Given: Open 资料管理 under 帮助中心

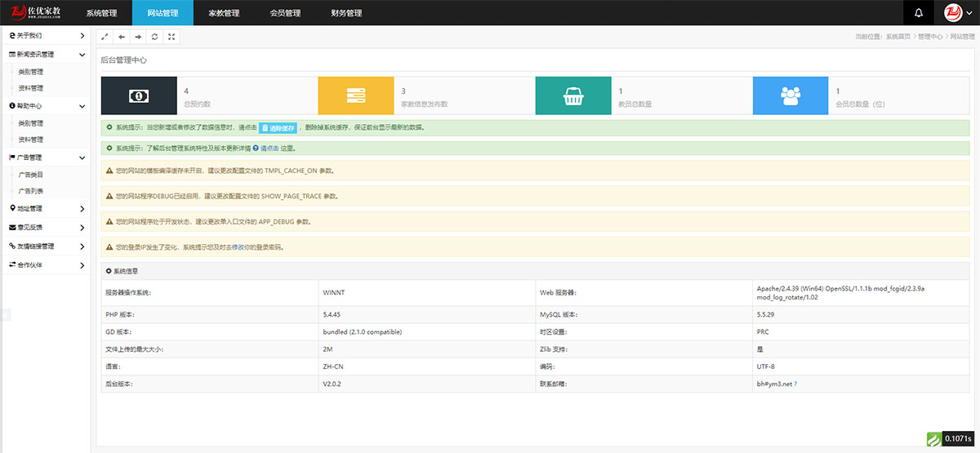Looking at the screenshot, I should (31, 140).
